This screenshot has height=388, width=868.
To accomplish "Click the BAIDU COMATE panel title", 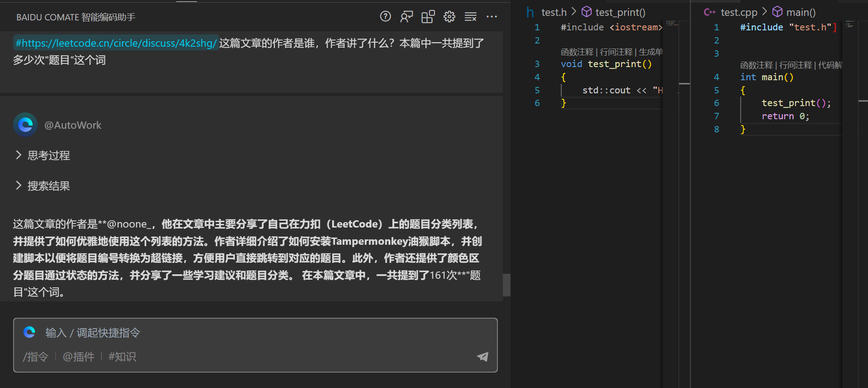I will click(x=76, y=17).
